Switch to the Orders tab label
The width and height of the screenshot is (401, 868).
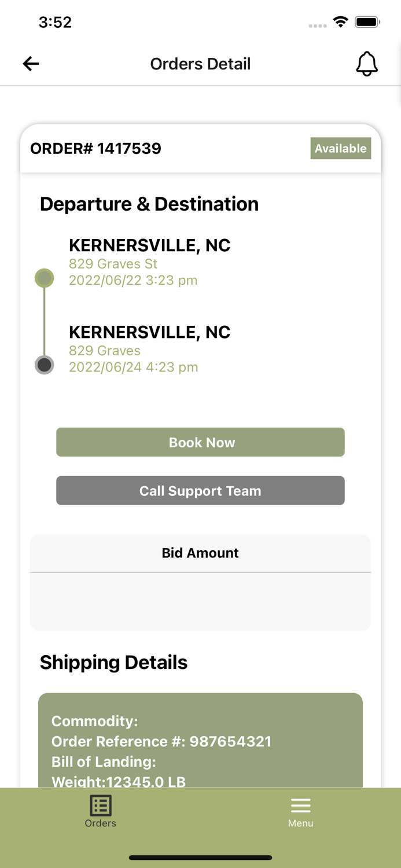coord(100,823)
